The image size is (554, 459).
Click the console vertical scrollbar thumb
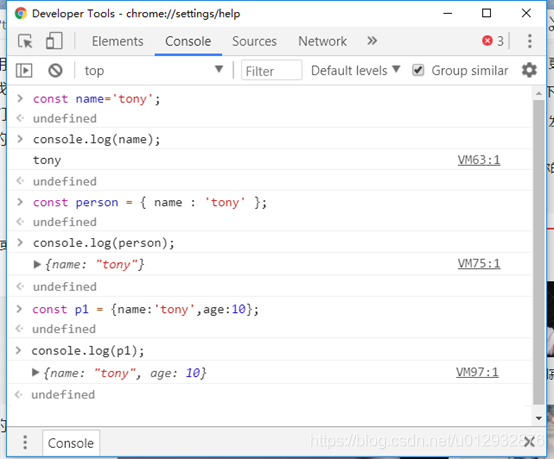pos(539,252)
